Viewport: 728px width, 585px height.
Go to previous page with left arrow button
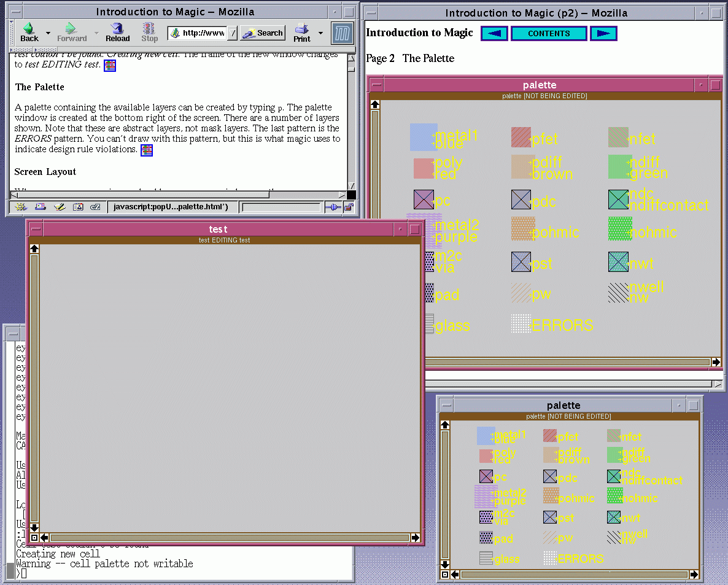495,33
